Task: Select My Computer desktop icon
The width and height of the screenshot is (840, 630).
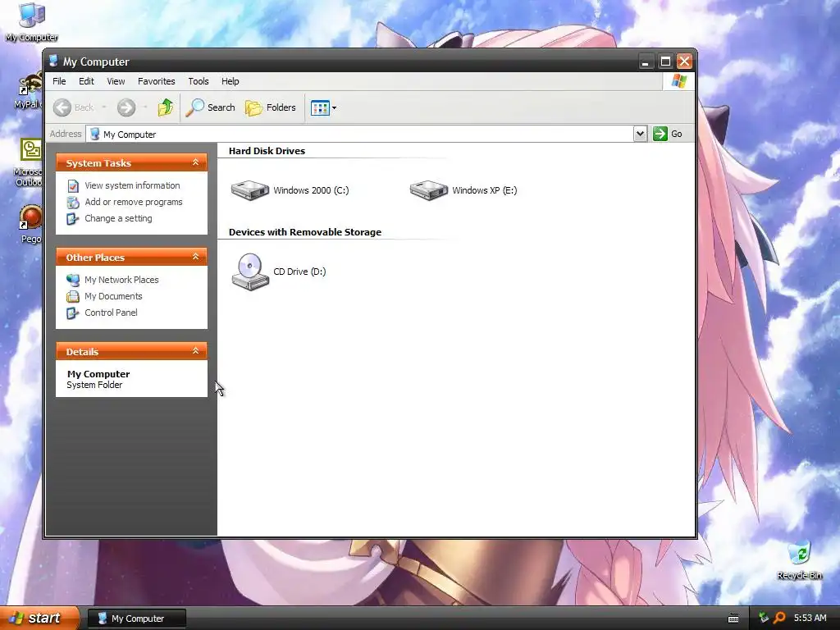Action: [32, 23]
